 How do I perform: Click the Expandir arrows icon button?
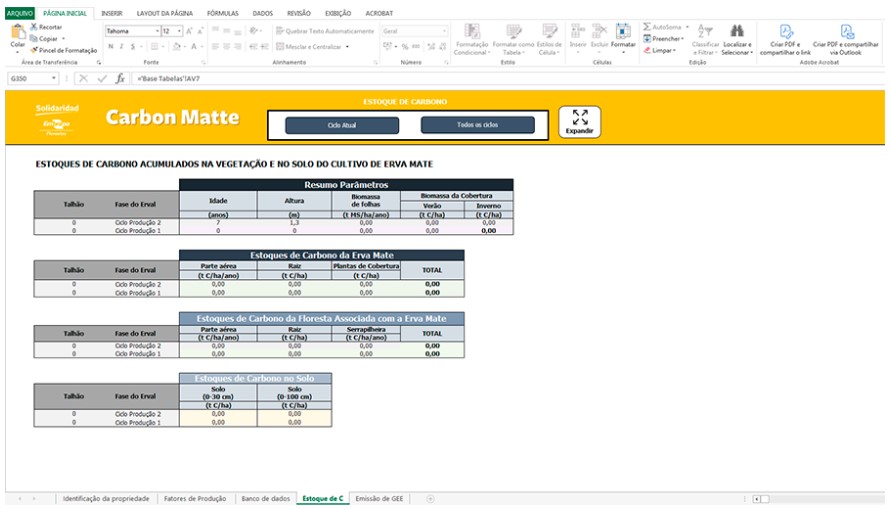[580, 122]
